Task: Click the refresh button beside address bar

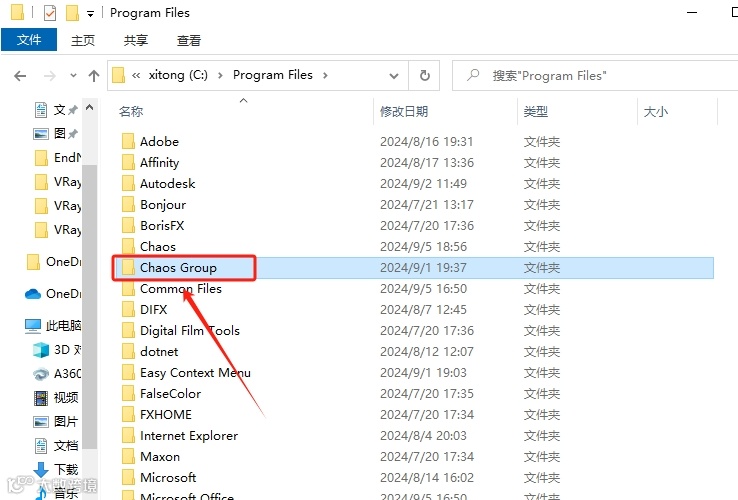Action: (425, 75)
